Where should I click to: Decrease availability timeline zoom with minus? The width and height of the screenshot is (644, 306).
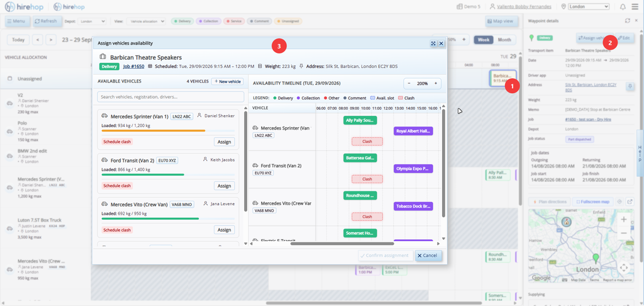click(x=409, y=83)
